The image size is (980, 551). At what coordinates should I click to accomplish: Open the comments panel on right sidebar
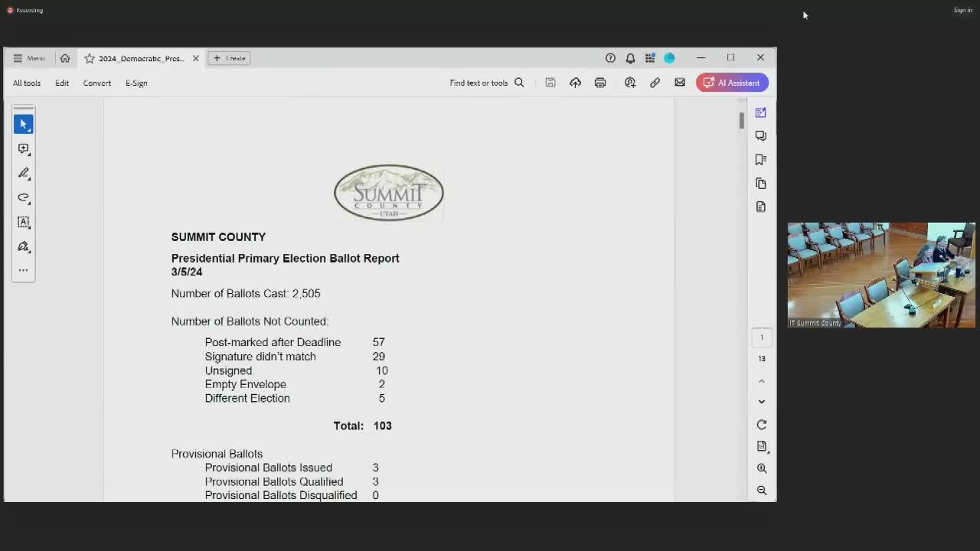(x=760, y=135)
